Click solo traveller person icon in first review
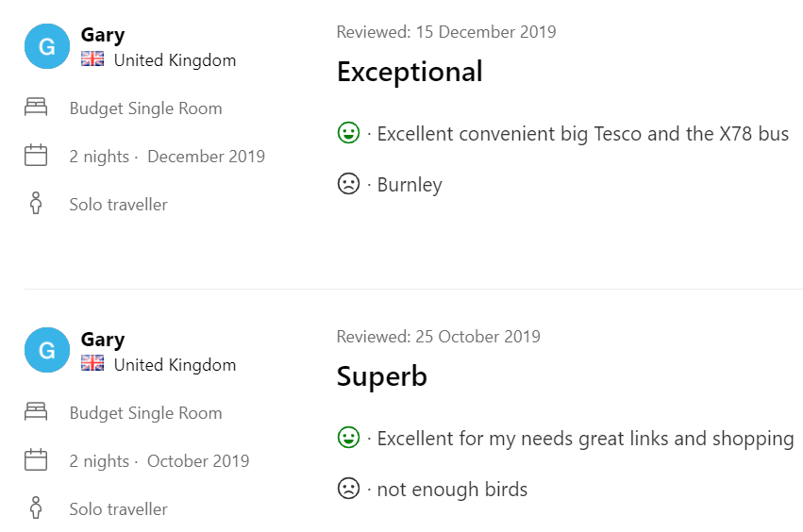 point(36,204)
